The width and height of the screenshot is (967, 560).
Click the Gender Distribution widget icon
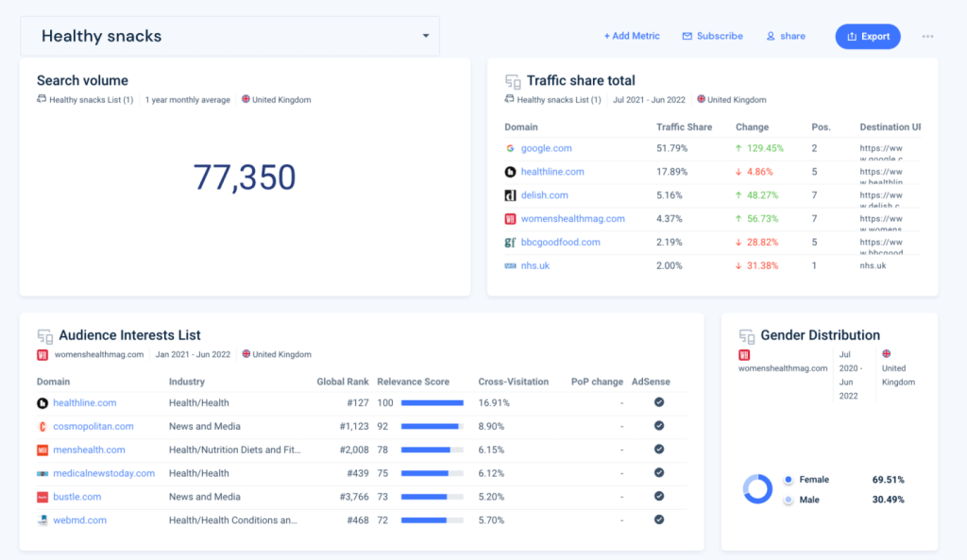[746, 336]
